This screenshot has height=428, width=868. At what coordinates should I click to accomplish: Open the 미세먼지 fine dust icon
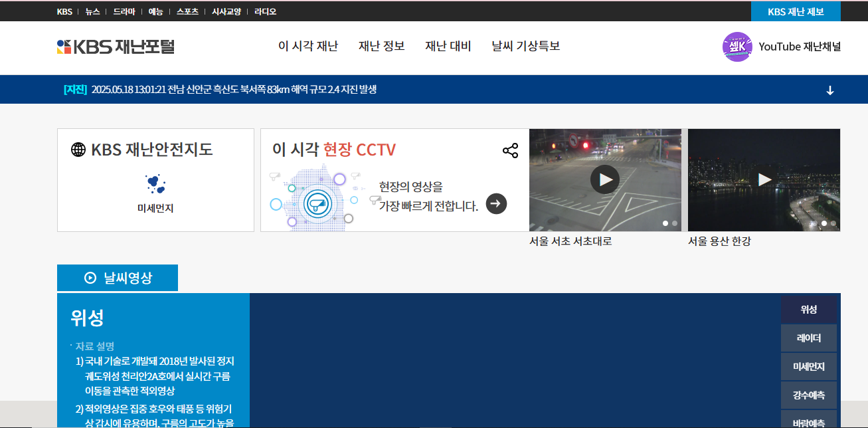click(x=155, y=184)
